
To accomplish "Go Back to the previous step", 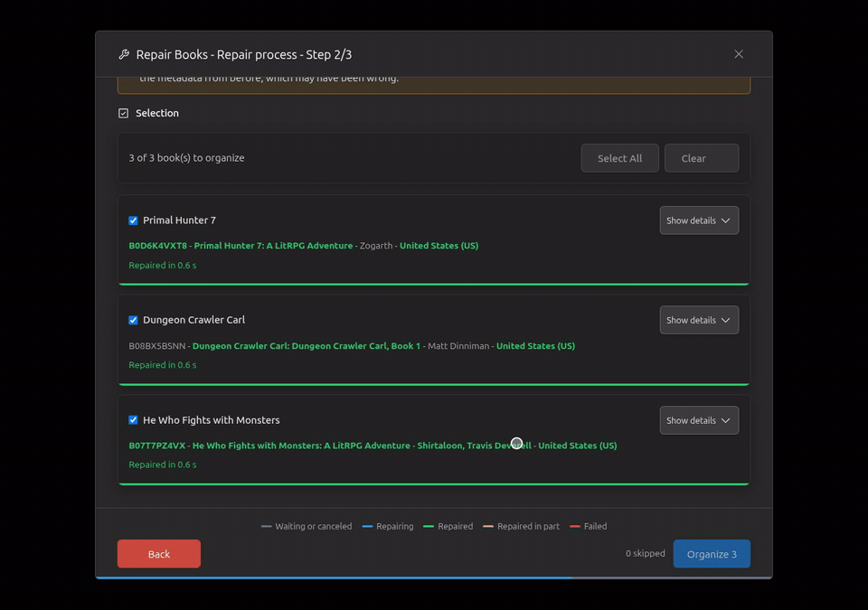I will 159,554.
